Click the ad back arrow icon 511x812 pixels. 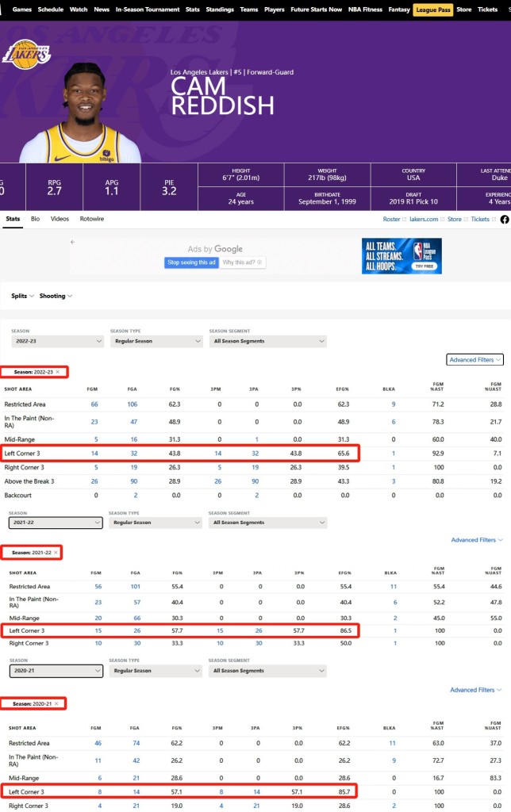(x=72, y=242)
